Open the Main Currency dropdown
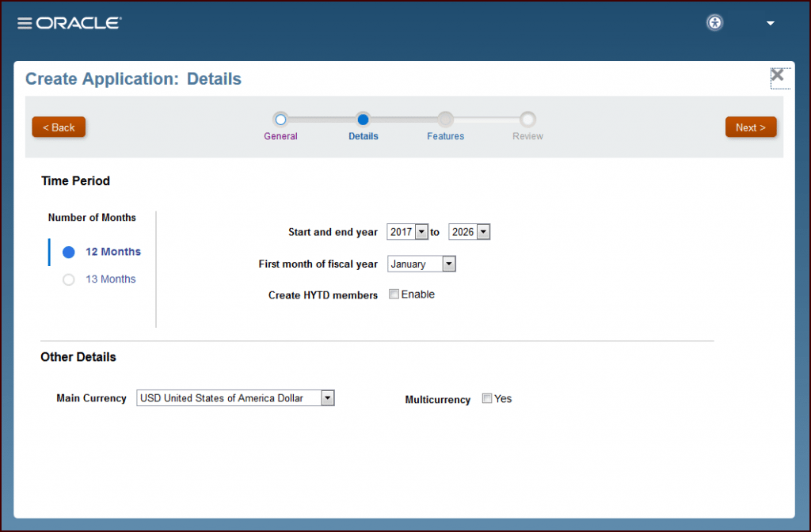This screenshot has width=811, height=532. 235,398
